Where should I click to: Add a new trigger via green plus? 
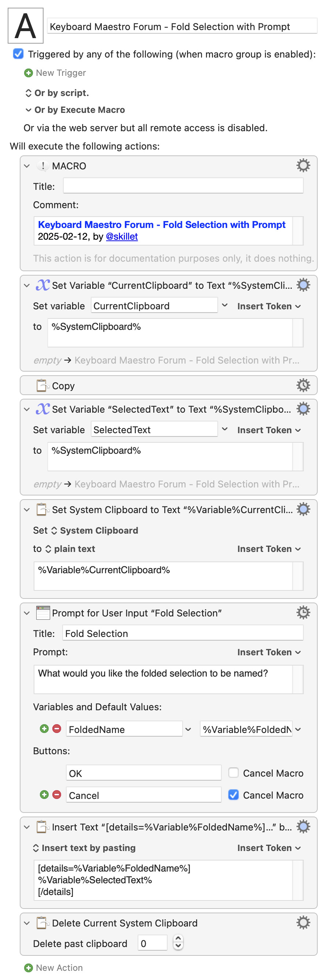(x=29, y=73)
